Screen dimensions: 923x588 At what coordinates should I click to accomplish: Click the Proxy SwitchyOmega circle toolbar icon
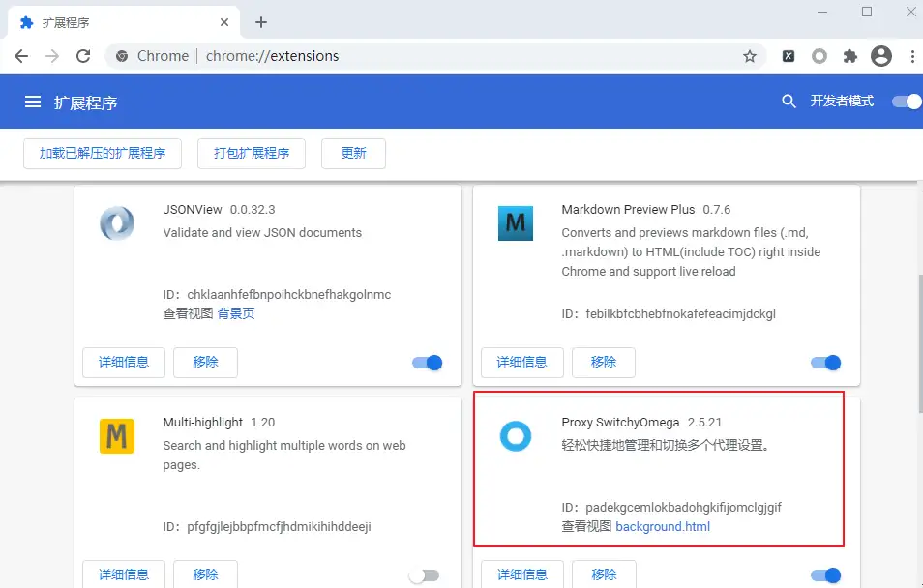click(x=819, y=56)
